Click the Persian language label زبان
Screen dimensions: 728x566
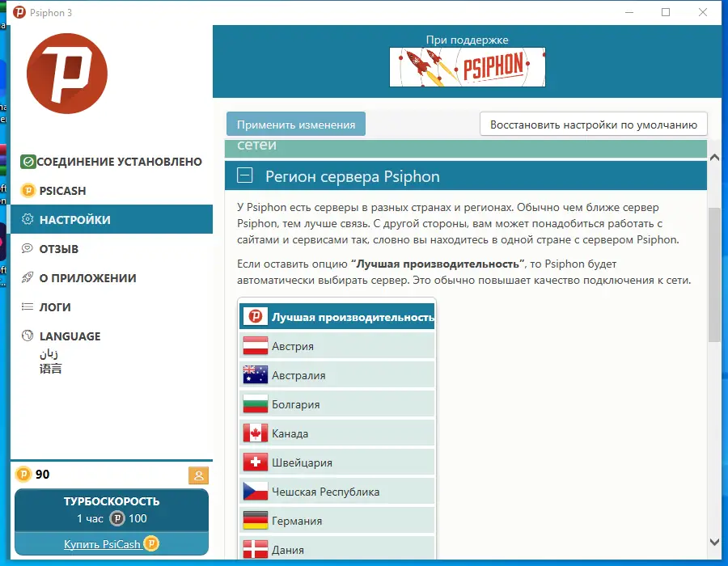[49, 354]
